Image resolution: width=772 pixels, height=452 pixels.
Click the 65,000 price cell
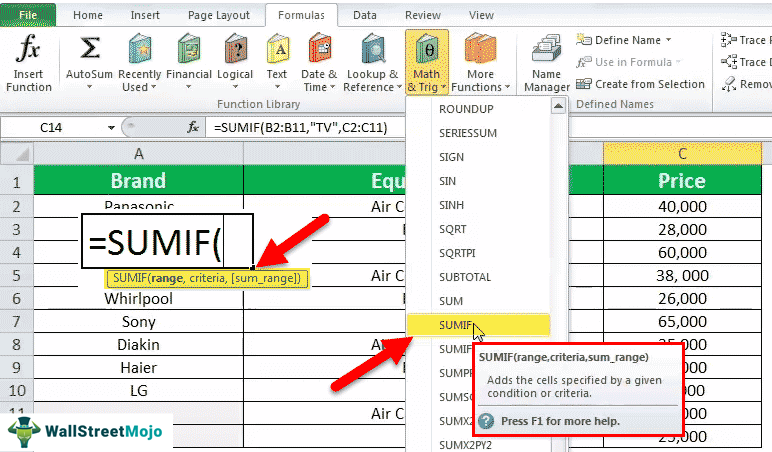(682, 322)
